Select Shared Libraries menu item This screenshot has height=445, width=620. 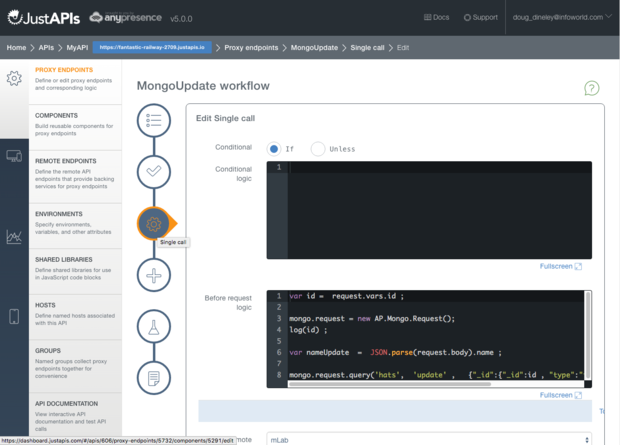tap(75, 271)
